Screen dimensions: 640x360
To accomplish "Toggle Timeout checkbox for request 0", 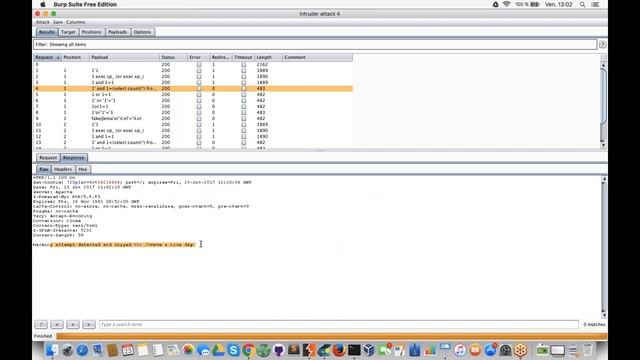I will coord(244,64).
